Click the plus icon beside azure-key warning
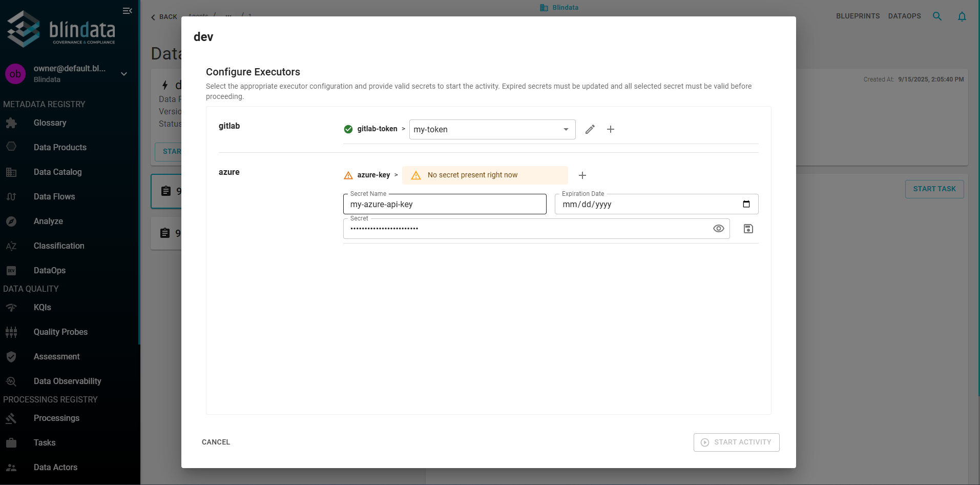The width and height of the screenshot is (980, 485). 582,175
